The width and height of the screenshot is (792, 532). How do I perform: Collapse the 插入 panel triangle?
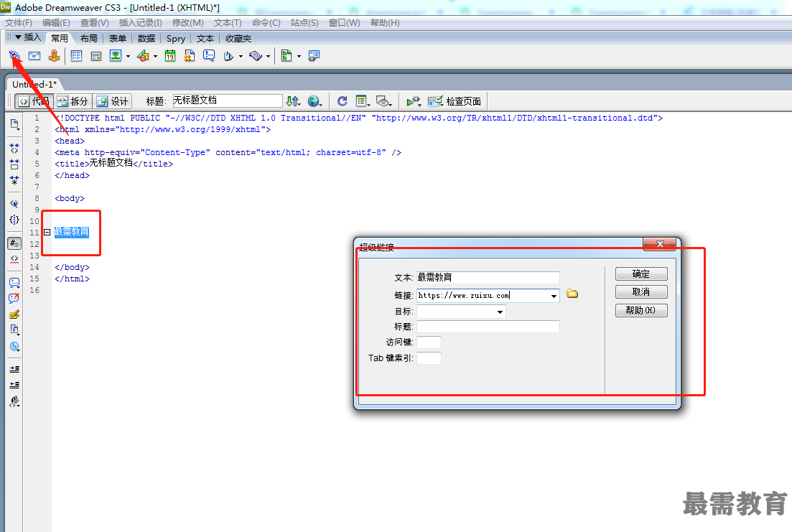18,37
